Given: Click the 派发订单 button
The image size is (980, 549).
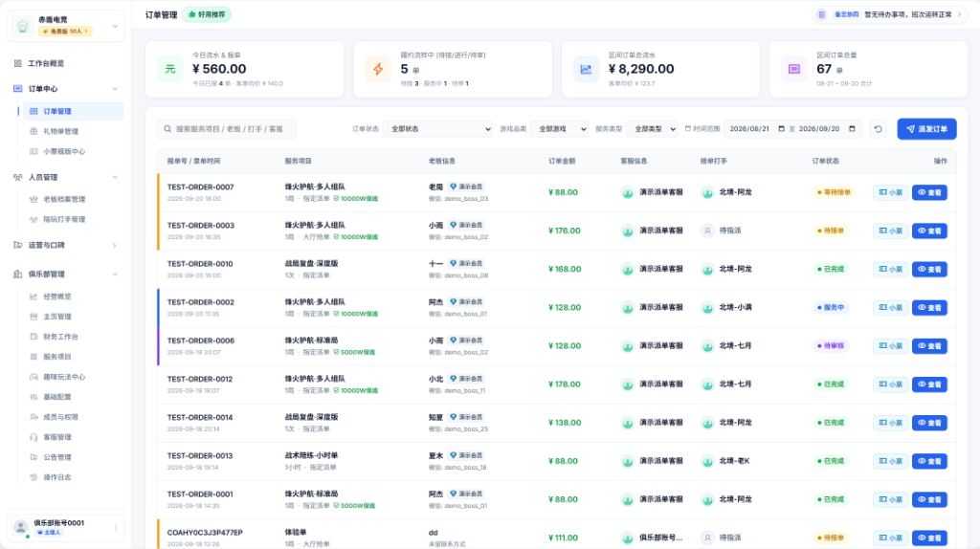Looking at the screenshot, I should [926, 129].
